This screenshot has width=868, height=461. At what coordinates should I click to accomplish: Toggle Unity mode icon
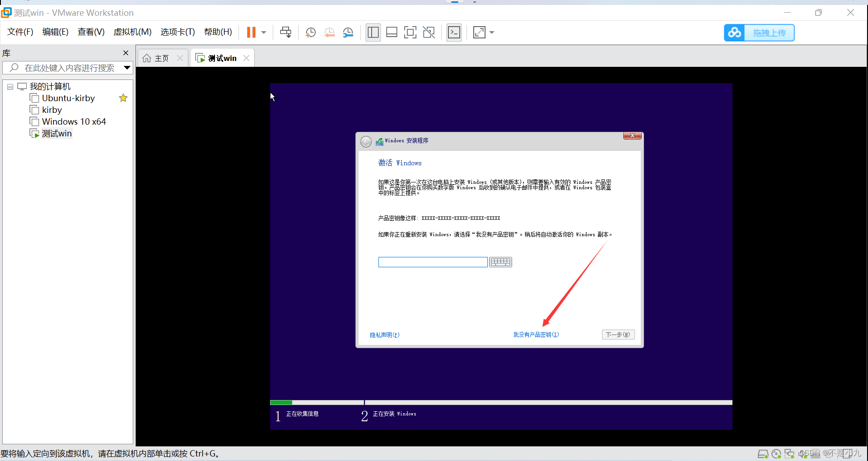pos(429,32)
